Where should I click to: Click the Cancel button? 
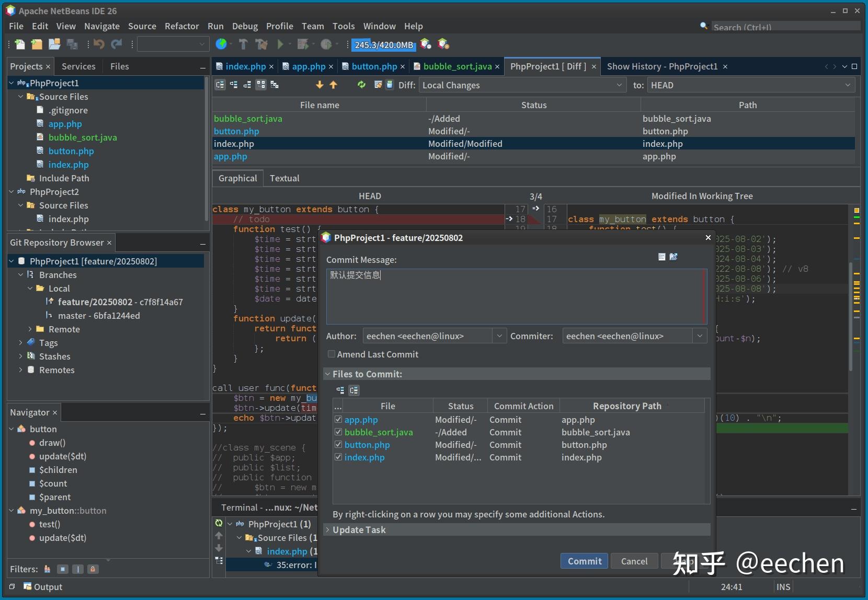tap(634, 561)
